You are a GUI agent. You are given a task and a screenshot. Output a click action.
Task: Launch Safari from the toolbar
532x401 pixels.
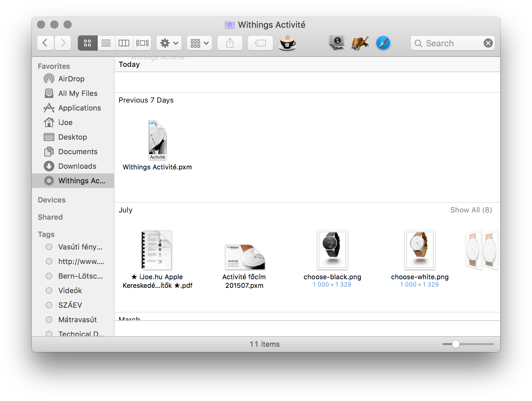383,43
